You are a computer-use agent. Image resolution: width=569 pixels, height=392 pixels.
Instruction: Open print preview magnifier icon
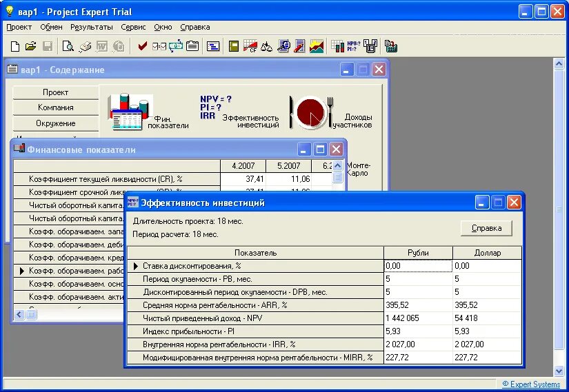(x=68, y=46)
